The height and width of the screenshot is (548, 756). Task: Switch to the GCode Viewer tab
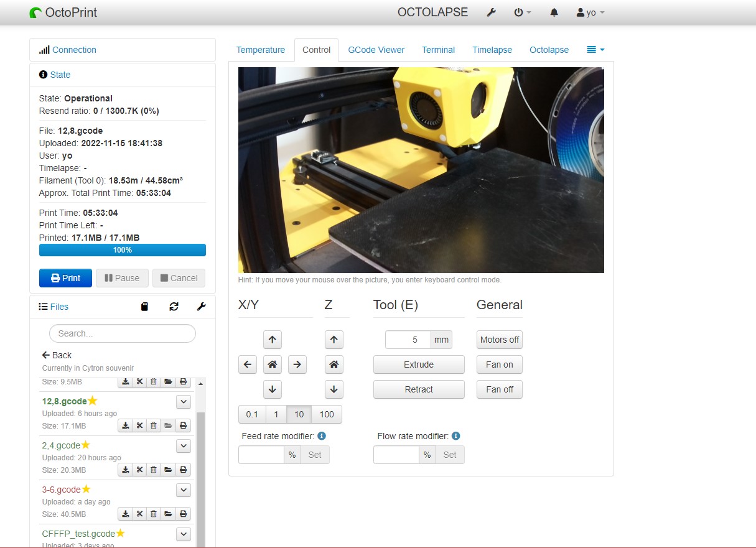coord(376,49)
